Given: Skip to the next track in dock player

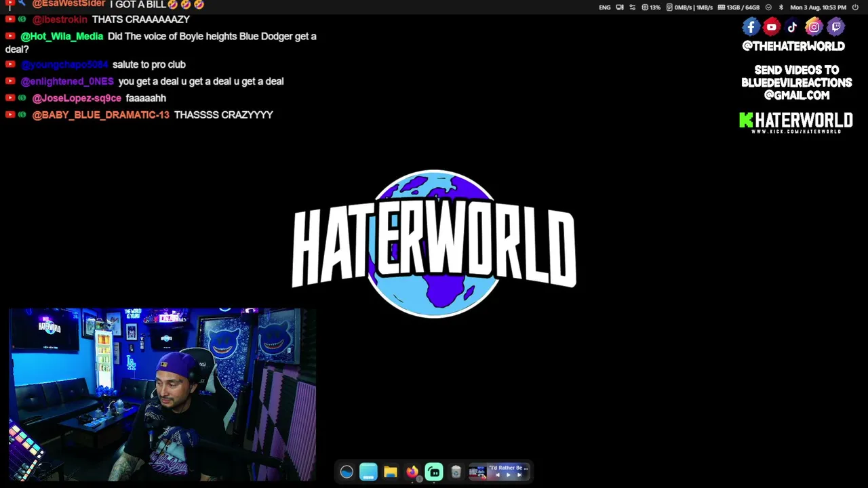Looking at the screenshot, I should tap(519, 475).
